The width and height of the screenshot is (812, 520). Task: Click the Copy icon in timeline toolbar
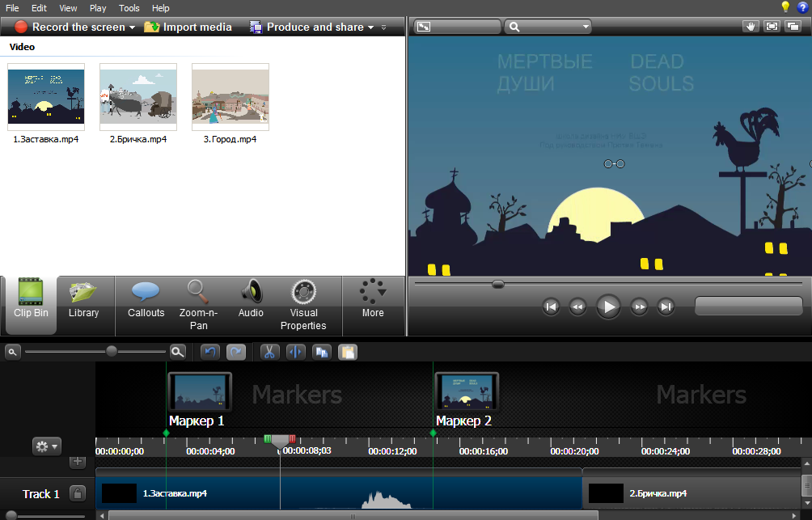[x=322, y=352]
